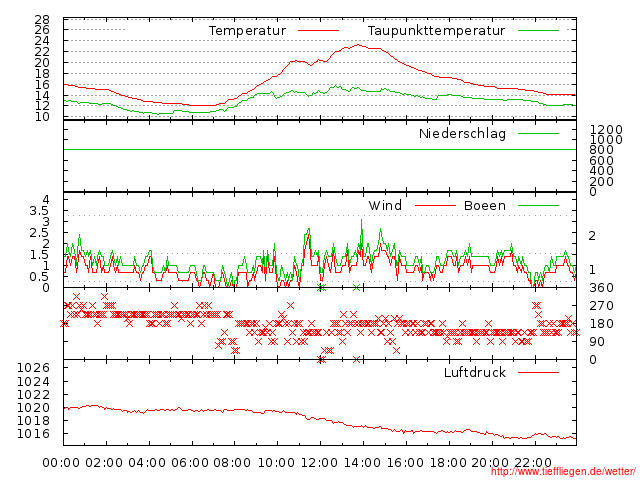Click the 18:00 time axis label
The width and height of the screenshot is (640, 480).
click(x=448, y=463)
